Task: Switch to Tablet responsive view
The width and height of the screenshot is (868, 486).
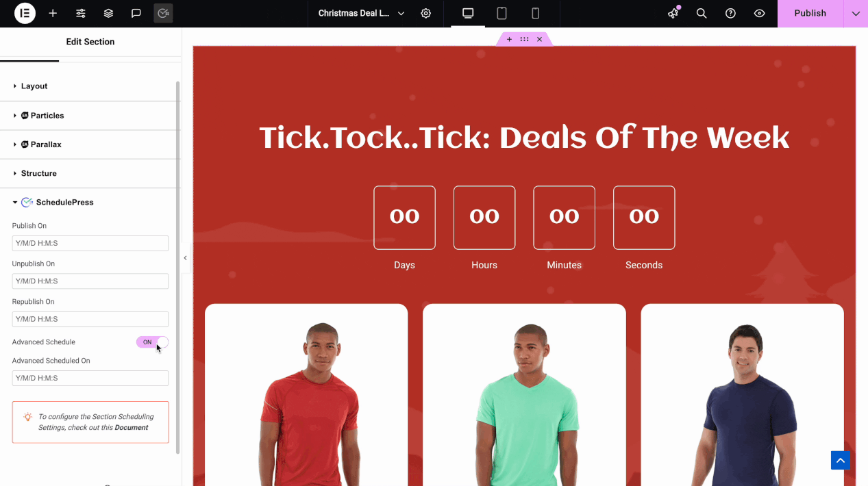Action: click(x=501, y=13)
